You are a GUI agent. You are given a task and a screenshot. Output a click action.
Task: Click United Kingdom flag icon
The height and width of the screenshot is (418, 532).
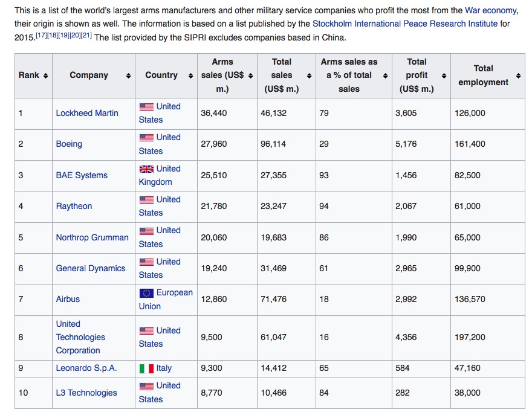pos(146,169)
